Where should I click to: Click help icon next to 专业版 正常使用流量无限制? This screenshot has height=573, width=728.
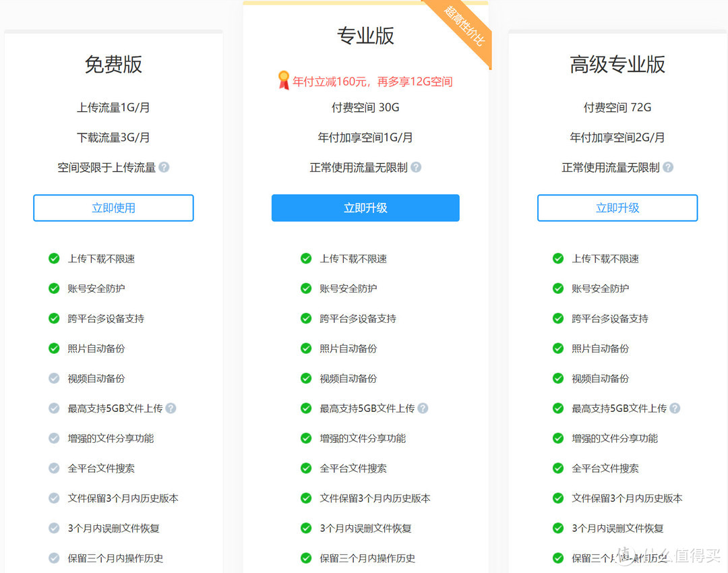pos(416,167)
